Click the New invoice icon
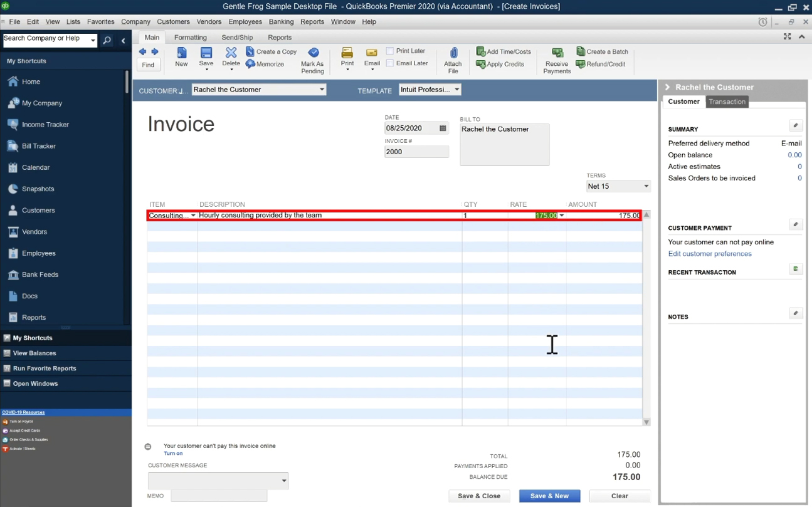Screen dimensions: 812x507 point(181,57)
